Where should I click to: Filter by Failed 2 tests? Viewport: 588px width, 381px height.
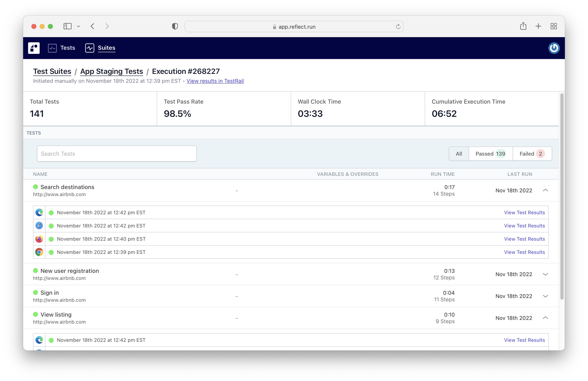tap(532, 154)
